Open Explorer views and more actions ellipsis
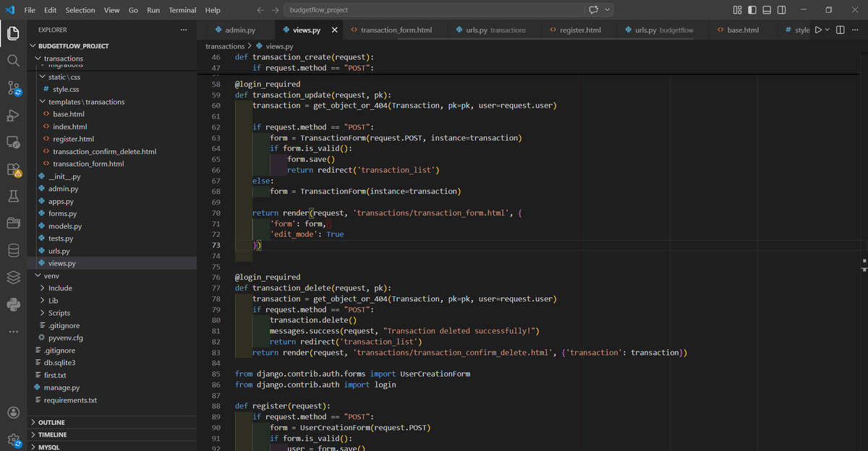The width and height of the screenshot is (868, 451). pos(183,30)
